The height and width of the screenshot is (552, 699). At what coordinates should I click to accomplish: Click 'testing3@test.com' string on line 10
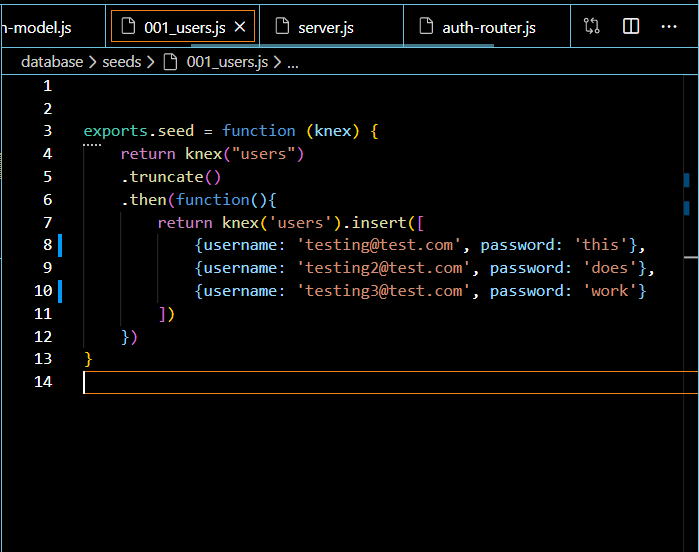[383, 291]
